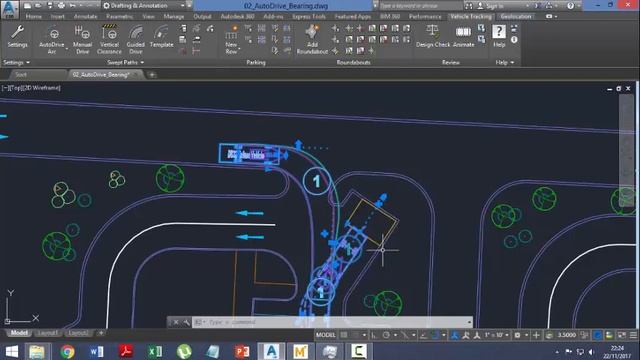Viewport: 640px width, 360px height.
Task: Click the command line input field
Action: pos(333,322)
